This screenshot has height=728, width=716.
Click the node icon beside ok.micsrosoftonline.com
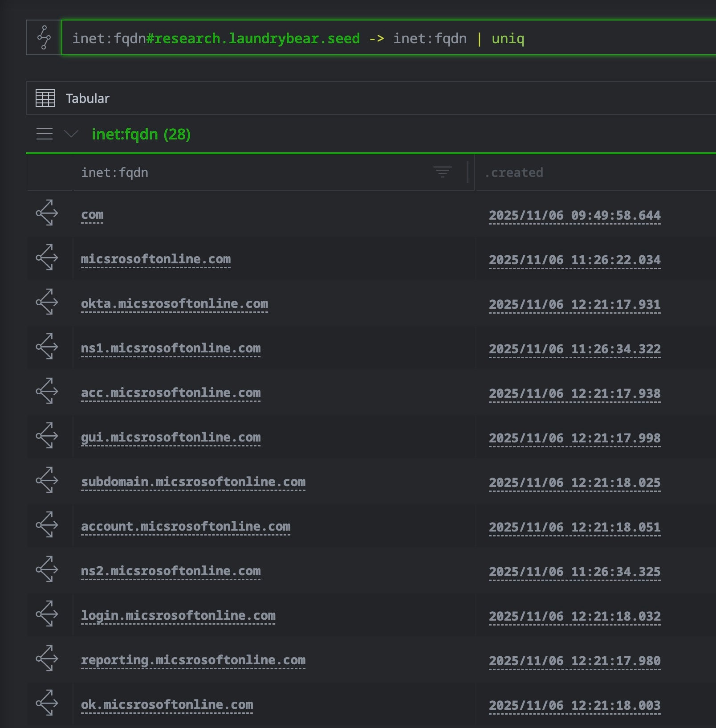(x=46, y=704)
